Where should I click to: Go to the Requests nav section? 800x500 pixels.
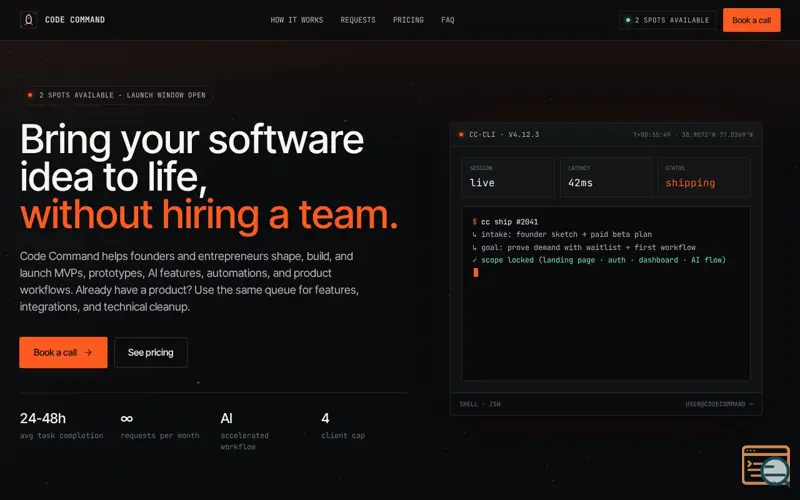(358, 20)
